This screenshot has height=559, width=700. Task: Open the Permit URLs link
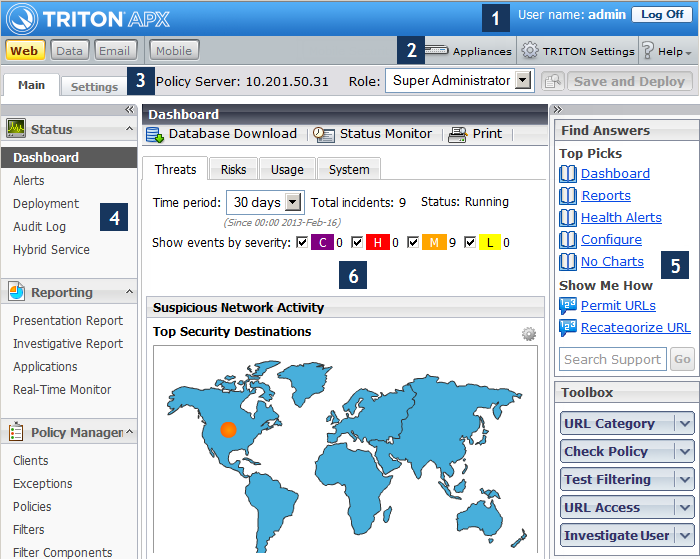(618, 305)
